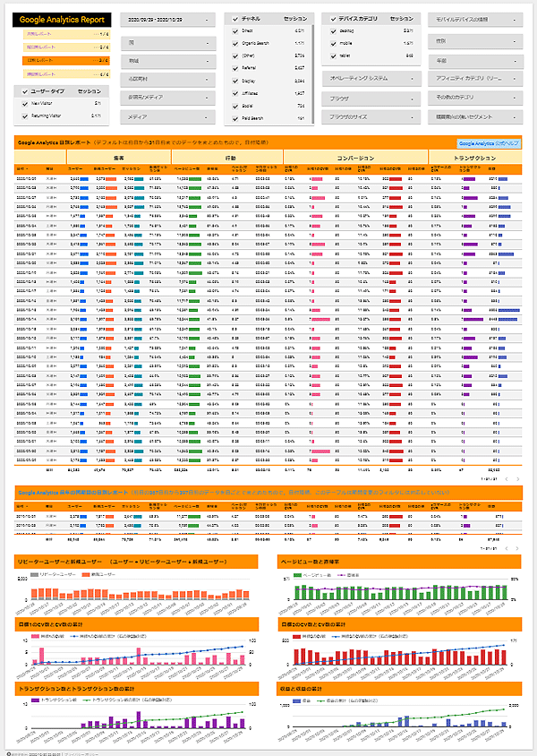Open the 国 filter dropdown

tap(168, 43)
